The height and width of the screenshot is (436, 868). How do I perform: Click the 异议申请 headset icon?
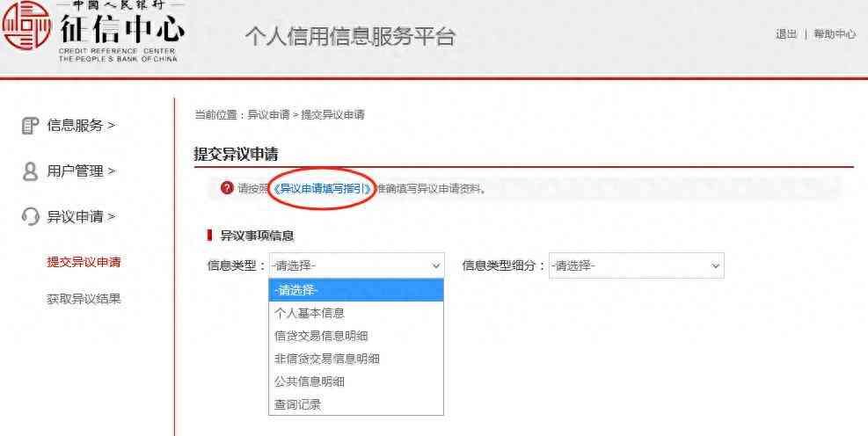pos(30,216)
